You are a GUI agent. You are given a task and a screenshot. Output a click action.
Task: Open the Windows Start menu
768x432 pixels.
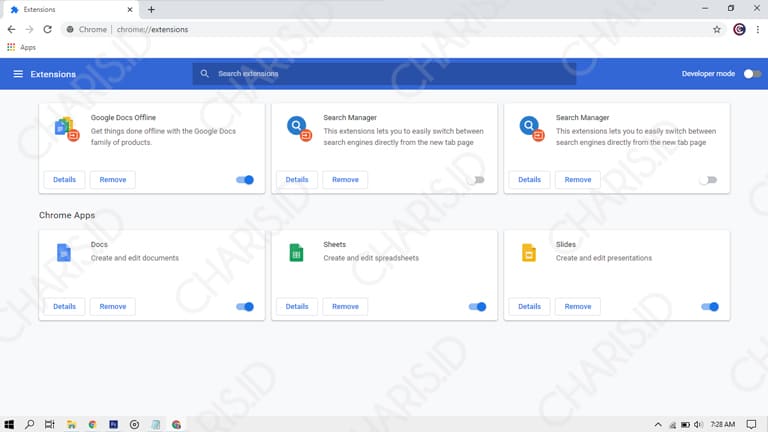[9, 424]
